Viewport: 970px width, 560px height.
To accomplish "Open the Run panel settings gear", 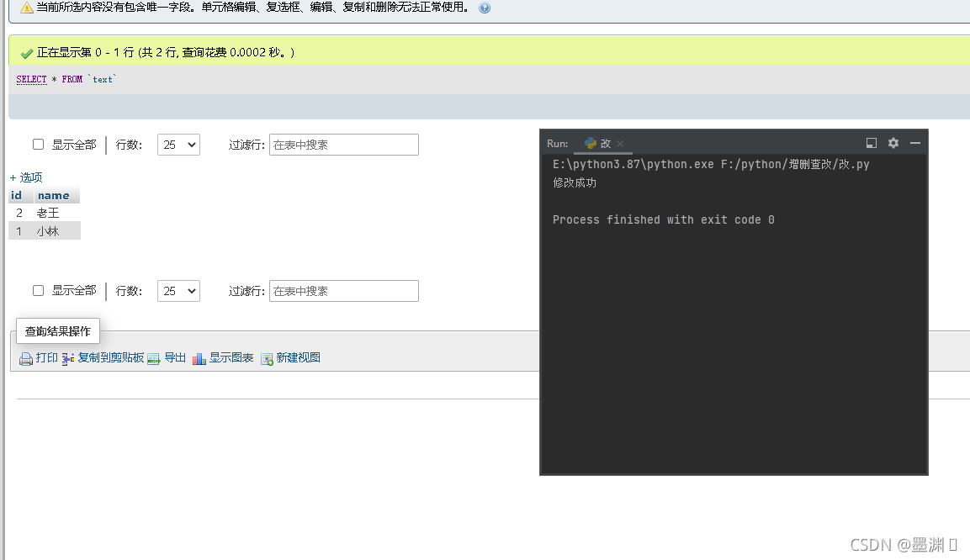I will pyautogui.click(x=893, y=143).
